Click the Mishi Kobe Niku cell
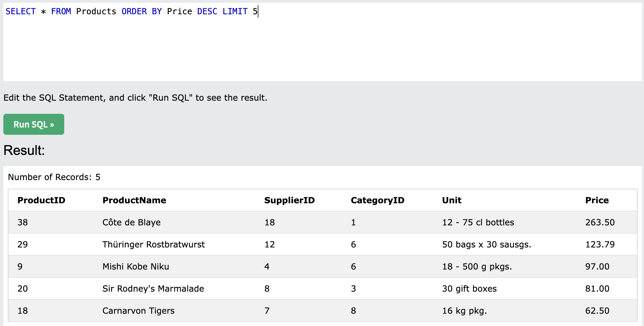This screenshot has height=326, width=644. (x=136, y=266)
